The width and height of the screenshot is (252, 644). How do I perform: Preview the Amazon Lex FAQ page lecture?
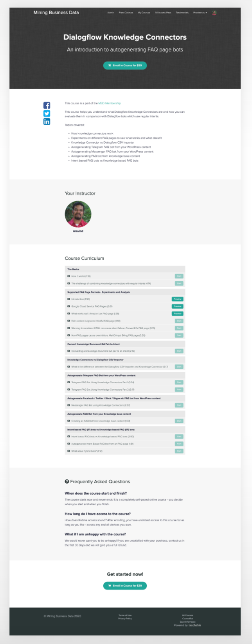178,313
